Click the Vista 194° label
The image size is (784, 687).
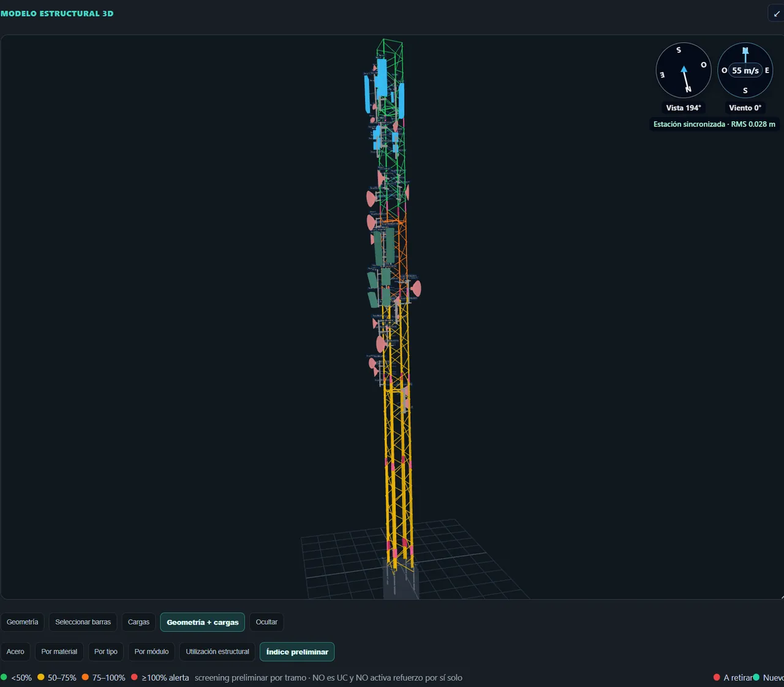[x=684, y=108]
